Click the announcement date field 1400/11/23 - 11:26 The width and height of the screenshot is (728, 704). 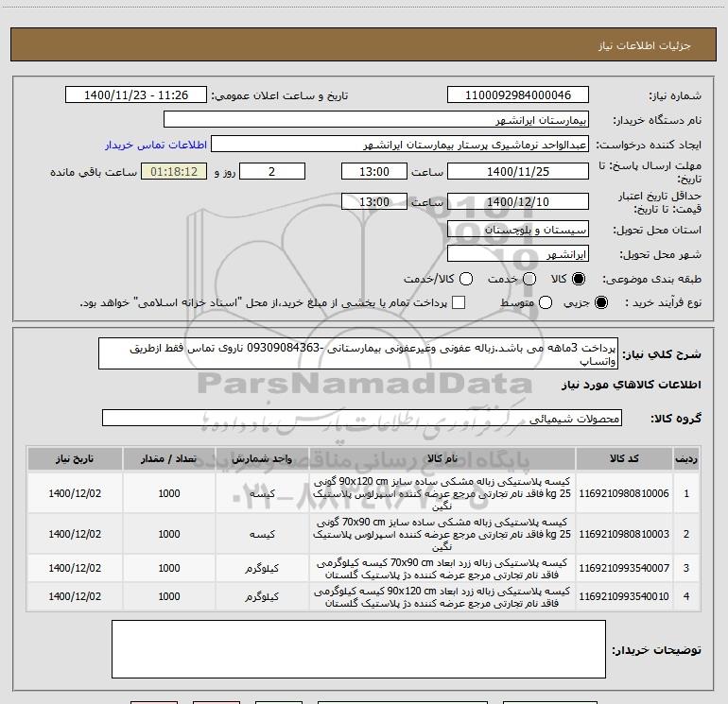136,95
